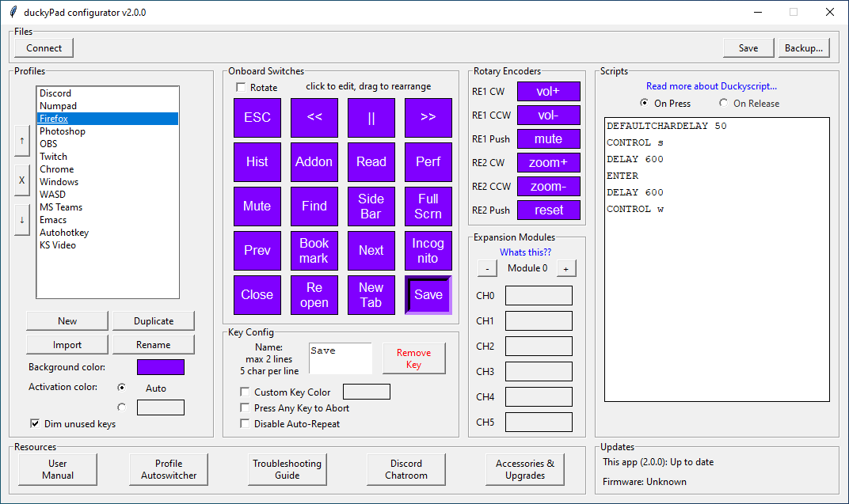Image resolution: width=849 pixels, height=504 pixels.
Task: Enable the Rotate checkbox
Action: click(241, 88)
